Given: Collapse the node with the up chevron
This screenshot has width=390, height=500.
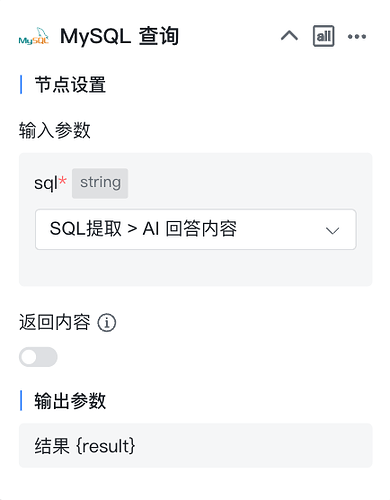Looking at the screenshot, I should (x=289, y=36).
